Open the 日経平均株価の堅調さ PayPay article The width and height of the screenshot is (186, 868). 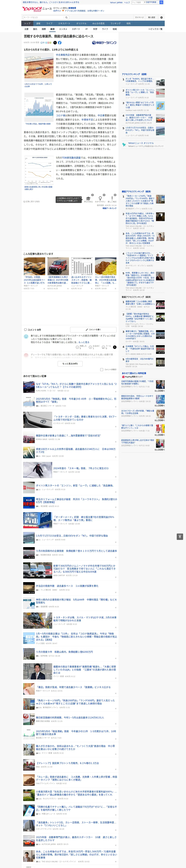[137, 382]
